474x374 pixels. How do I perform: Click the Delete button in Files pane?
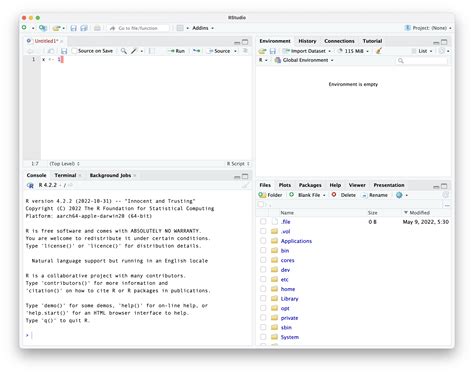[x=343, y=195]
